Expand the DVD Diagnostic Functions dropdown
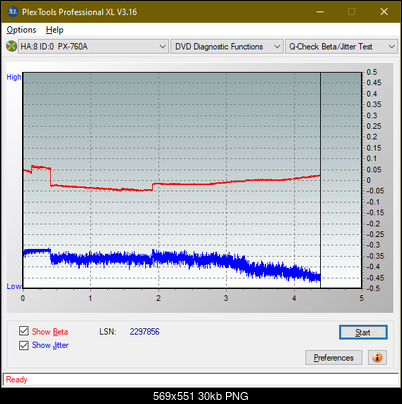The width and height of the screenshot is (402, 404). click(227, 46)
